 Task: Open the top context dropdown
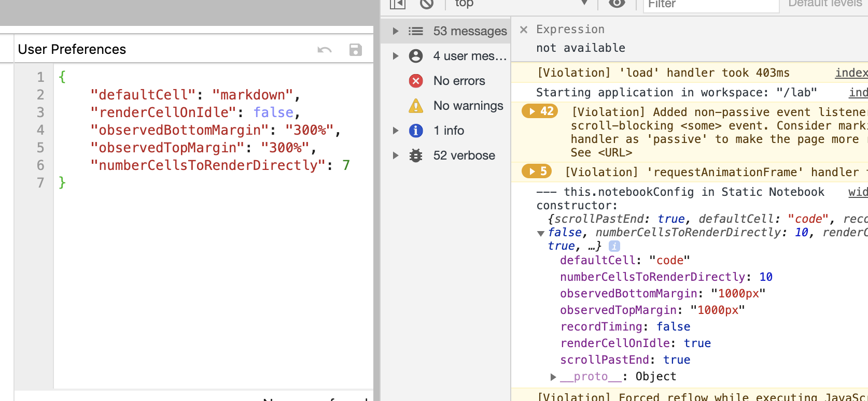pos(520,4)
